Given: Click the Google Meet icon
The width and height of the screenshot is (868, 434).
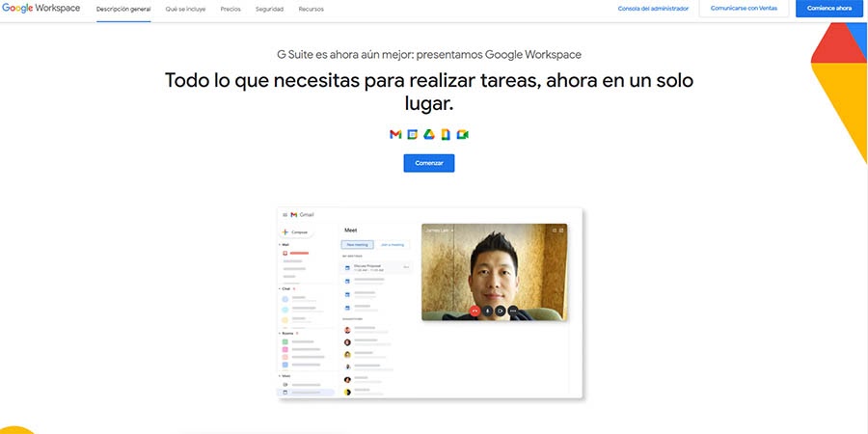Looking at the screenshot, I should [463, 134].
